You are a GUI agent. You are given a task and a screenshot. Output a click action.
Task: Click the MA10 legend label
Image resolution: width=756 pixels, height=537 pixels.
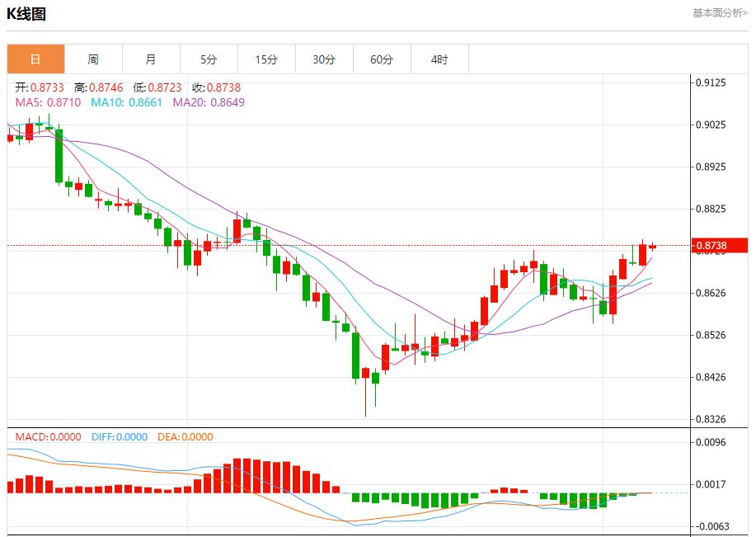point(127,102)
